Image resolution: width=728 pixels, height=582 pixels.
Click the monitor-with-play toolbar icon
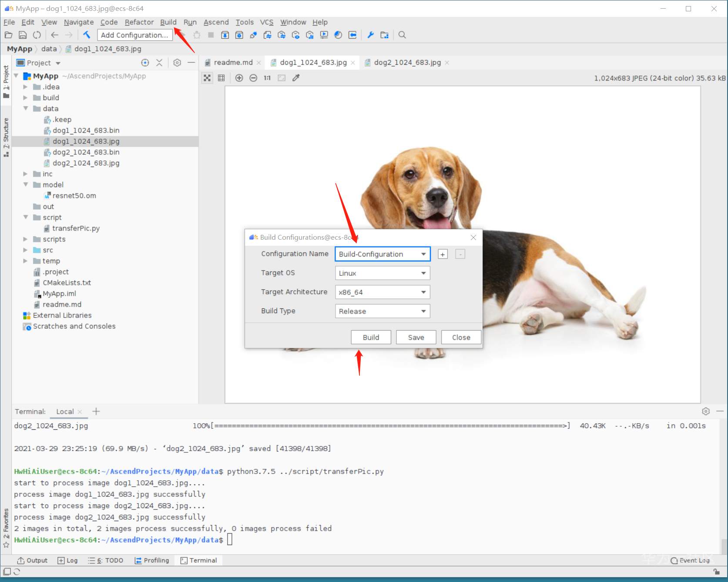(x=324, y=35)
